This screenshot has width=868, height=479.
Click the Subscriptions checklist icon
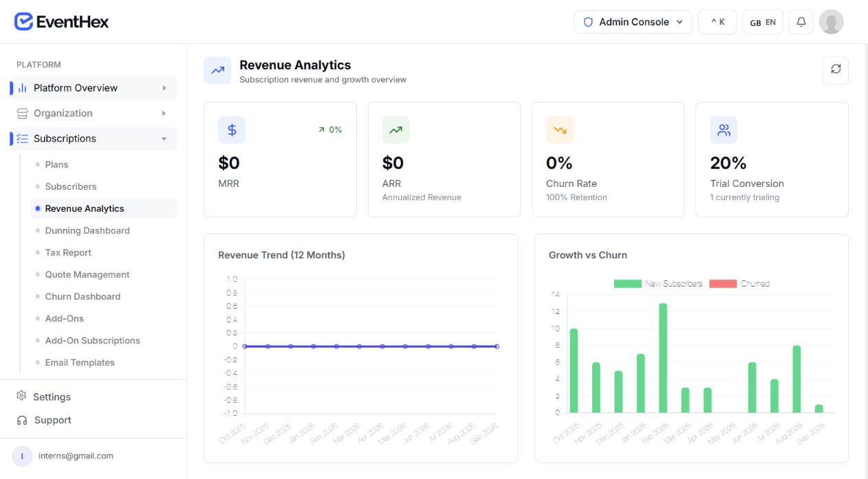click(x=23, y=139)
